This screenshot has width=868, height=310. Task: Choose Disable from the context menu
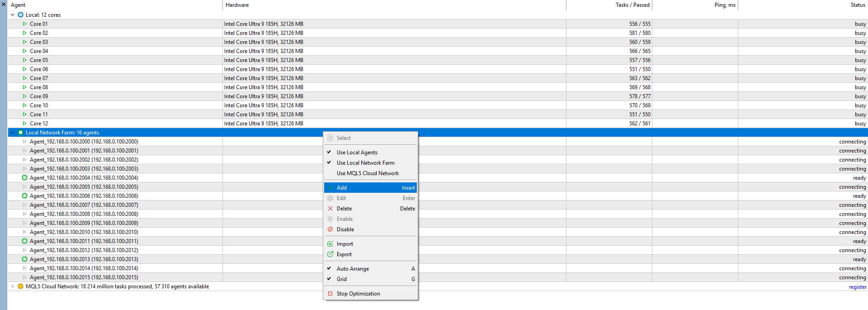pyautogui.click(x=371, y=229)
